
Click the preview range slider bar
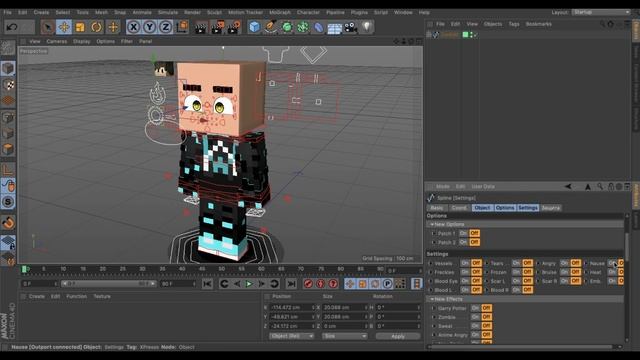pos(108,284)
